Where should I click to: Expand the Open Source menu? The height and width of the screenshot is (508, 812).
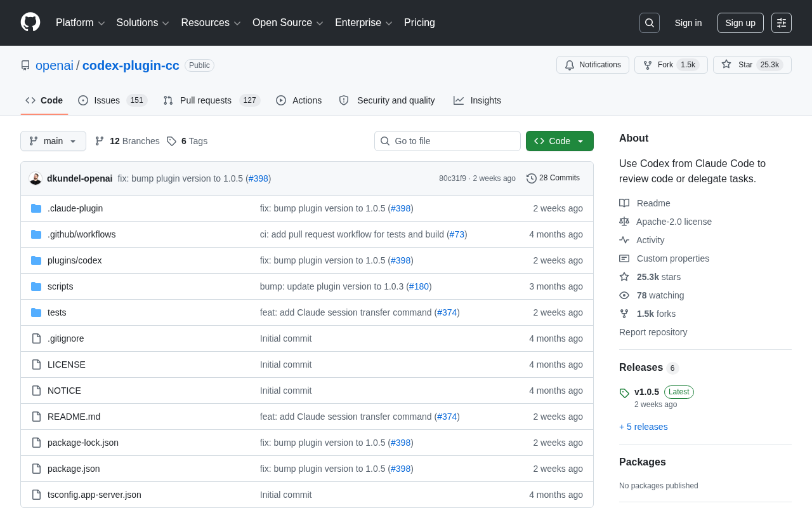pos(288,23)
